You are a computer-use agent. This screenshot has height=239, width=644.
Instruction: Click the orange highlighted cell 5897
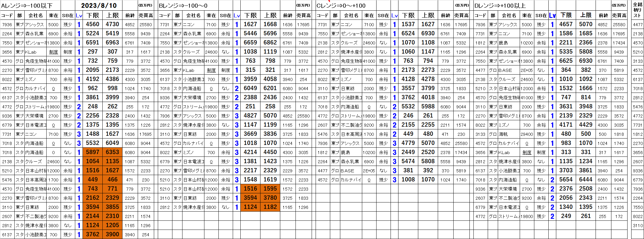pos(93,152)
